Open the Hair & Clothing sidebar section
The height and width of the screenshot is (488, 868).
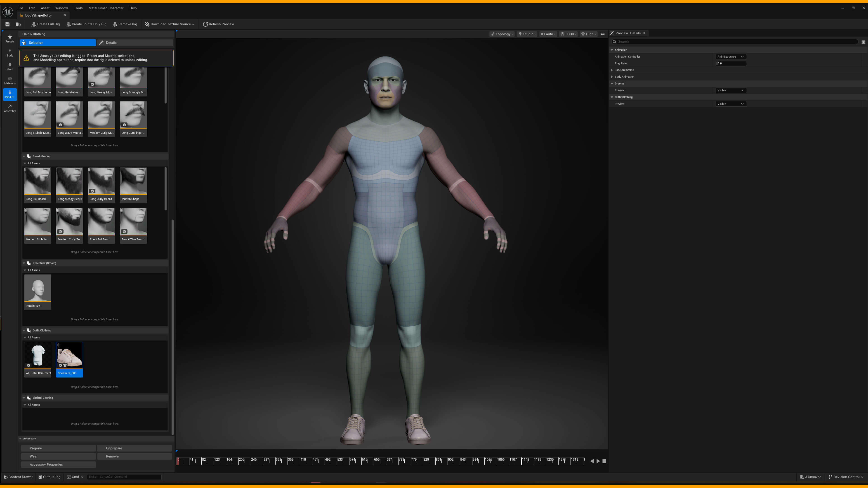tap(10, 94)
